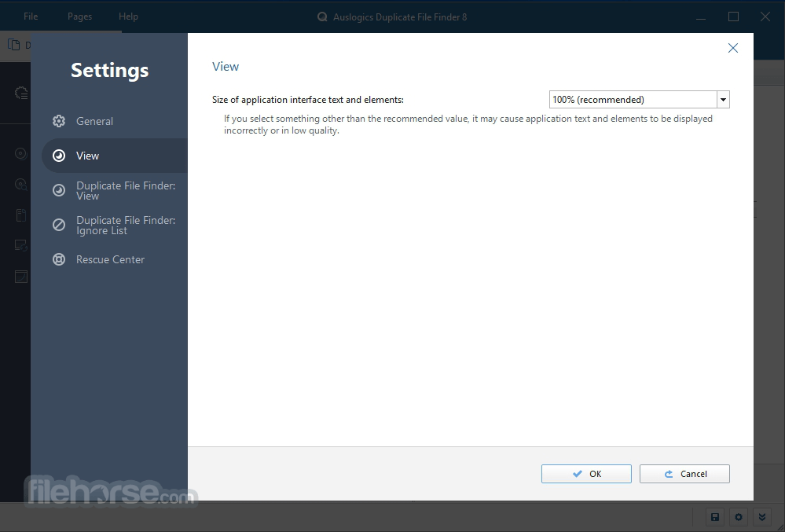The image size is (785, 532).
Task: Close the Settings dialog with the X
Action: (x=733, y=48)
